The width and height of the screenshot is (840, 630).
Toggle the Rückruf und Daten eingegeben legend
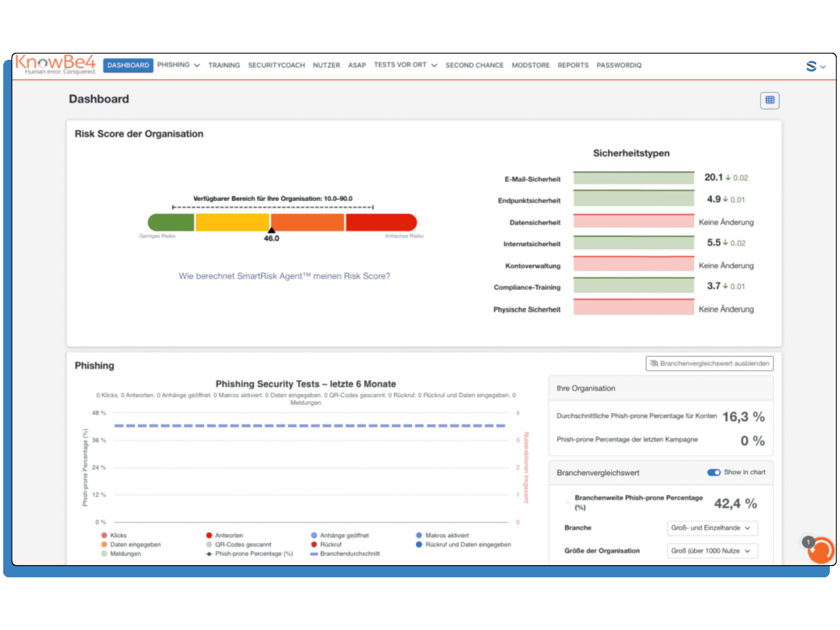click(463, 545)
